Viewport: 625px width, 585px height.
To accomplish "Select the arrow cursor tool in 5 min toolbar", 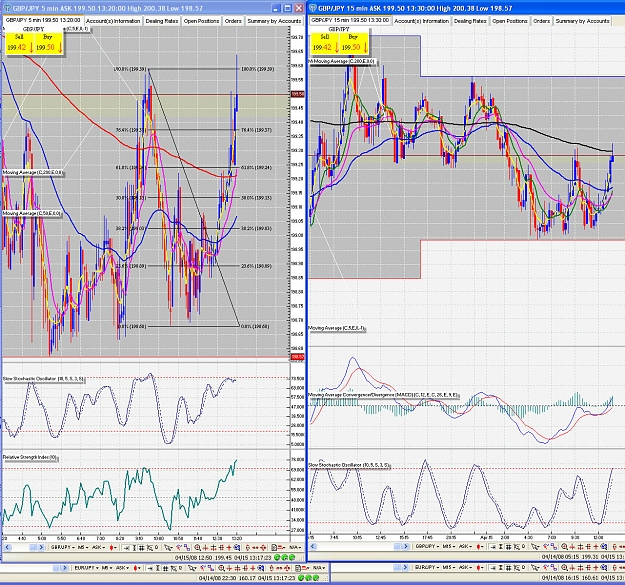I will click(168, 548).
